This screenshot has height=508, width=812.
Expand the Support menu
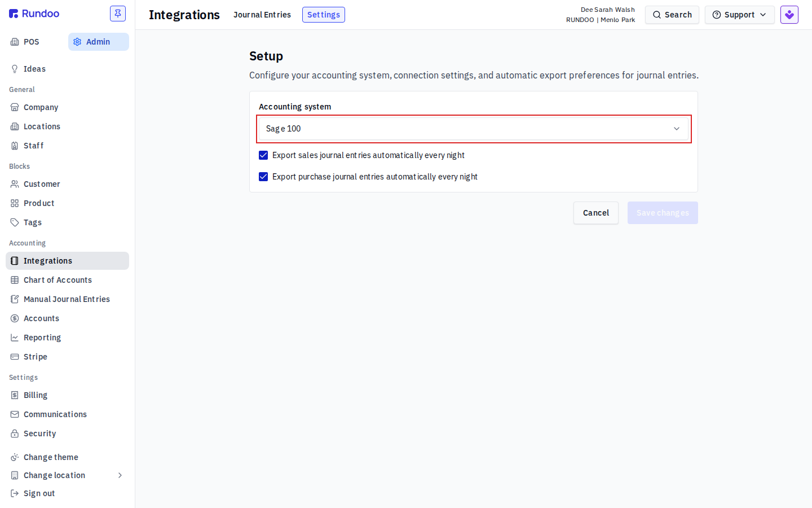[739, 15]
